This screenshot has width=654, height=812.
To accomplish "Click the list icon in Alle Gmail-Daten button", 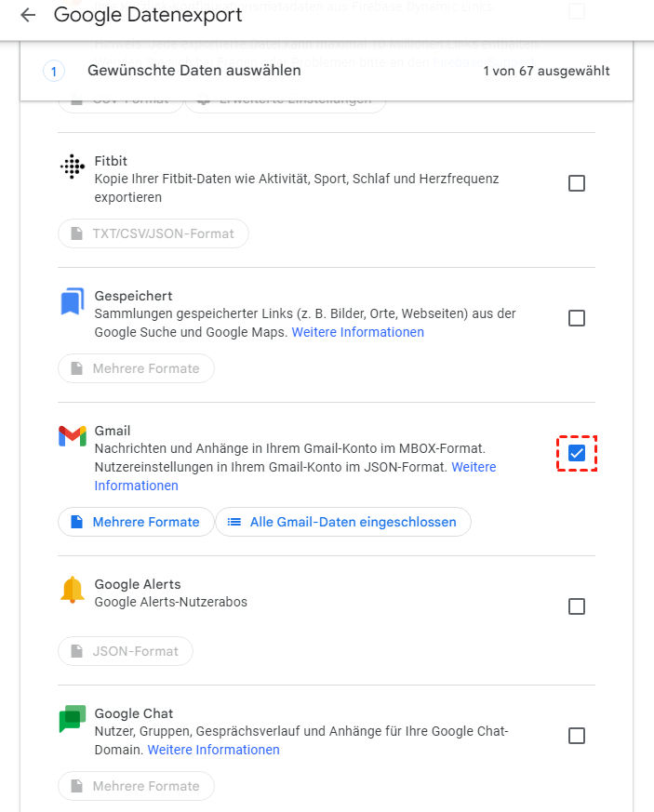I will pyautogui.click(x=234, y=522).
